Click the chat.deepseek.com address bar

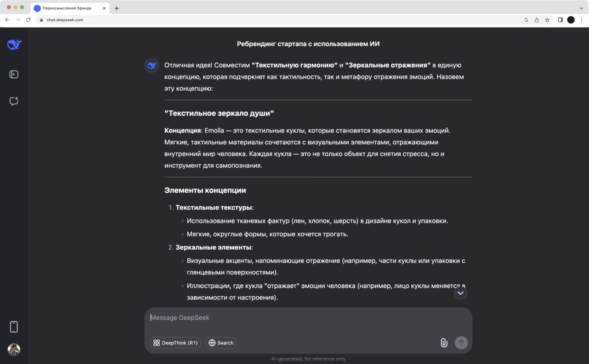tap(245, 20)
